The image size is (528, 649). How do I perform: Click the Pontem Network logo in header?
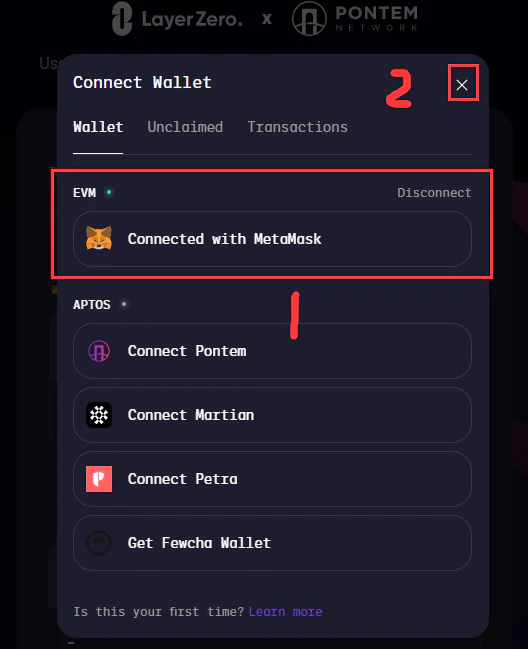355,19
